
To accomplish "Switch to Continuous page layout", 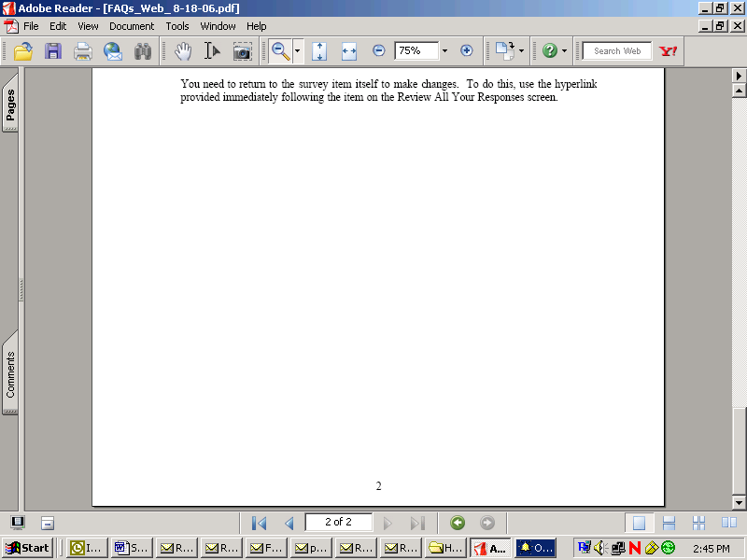I will (x=669, y=523).
